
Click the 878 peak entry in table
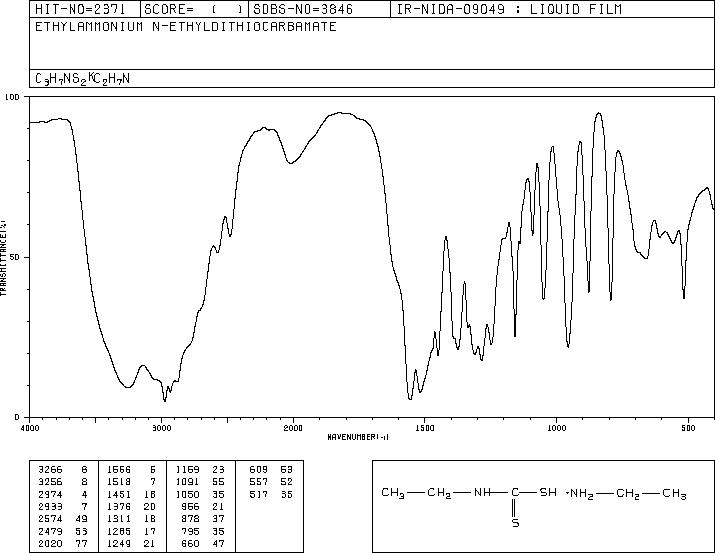tap(190, 519)
